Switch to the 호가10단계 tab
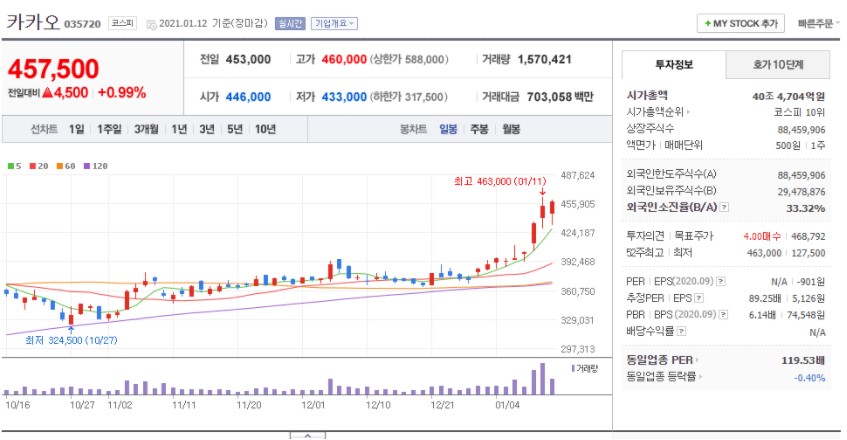Screen dimensions: 847x440 click(778, 65)
